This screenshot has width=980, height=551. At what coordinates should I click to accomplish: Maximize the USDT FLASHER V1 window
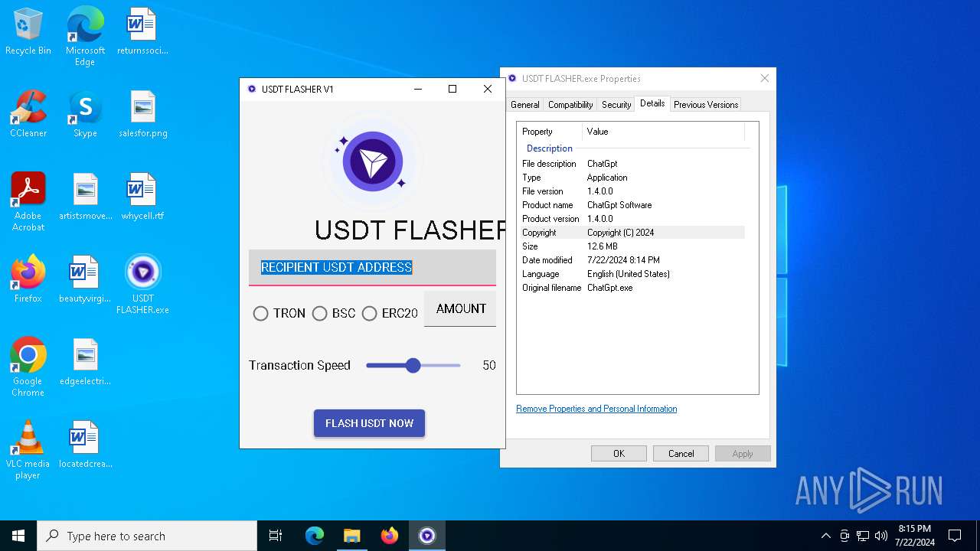[452, 89]
